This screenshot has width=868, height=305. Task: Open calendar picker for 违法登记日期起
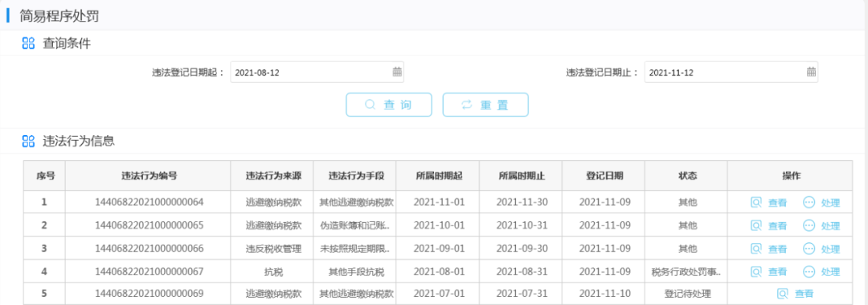[x=397, y=72]
